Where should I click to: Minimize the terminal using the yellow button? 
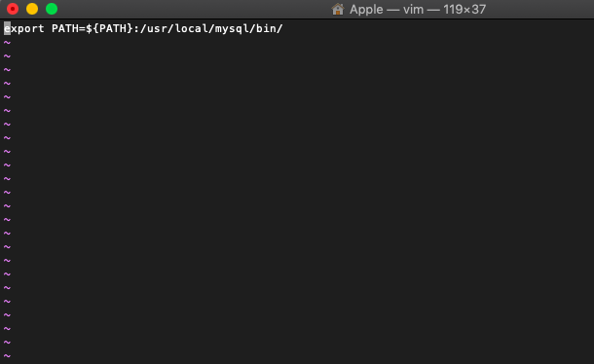pos(32,9)
